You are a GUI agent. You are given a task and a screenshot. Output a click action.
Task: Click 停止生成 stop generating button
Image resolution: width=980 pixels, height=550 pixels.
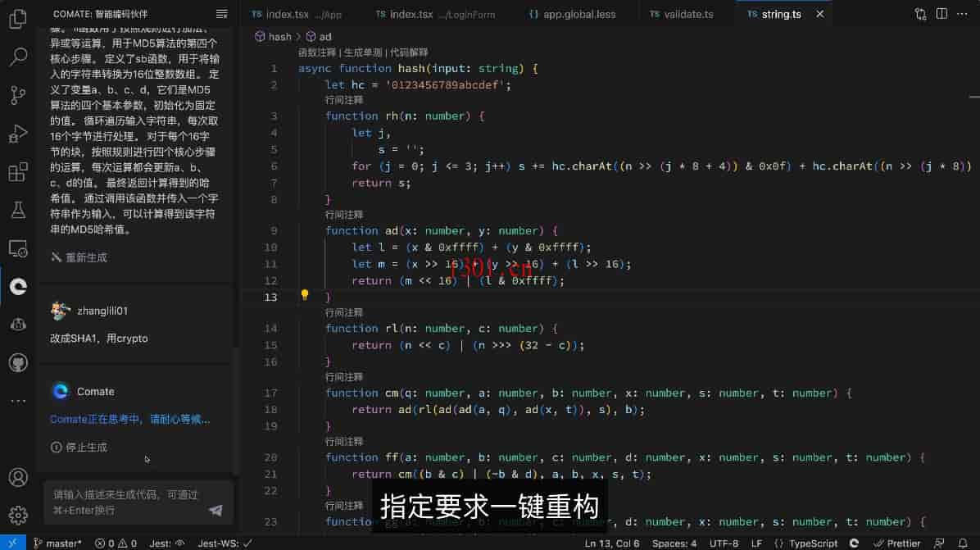[79, 448]
